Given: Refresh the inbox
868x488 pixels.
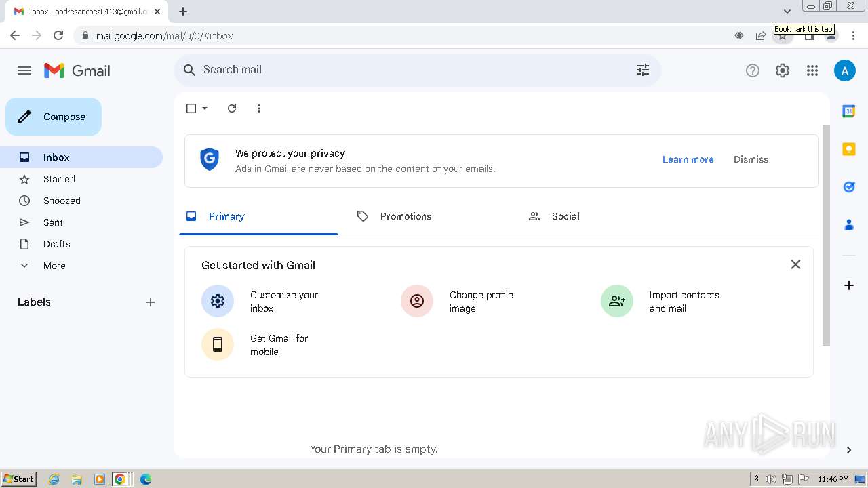Looking at the screenshot, I should [x=232, y=108].
